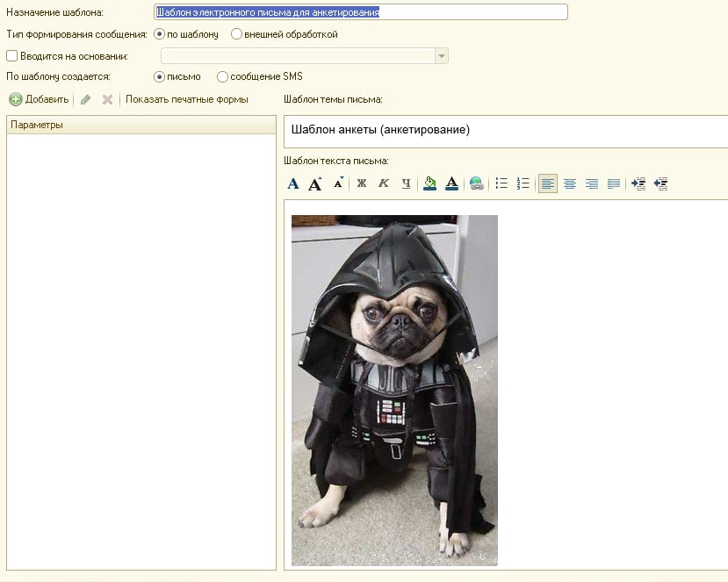728x582 pixels.
Task: Align text right
Action: [592, 183]
